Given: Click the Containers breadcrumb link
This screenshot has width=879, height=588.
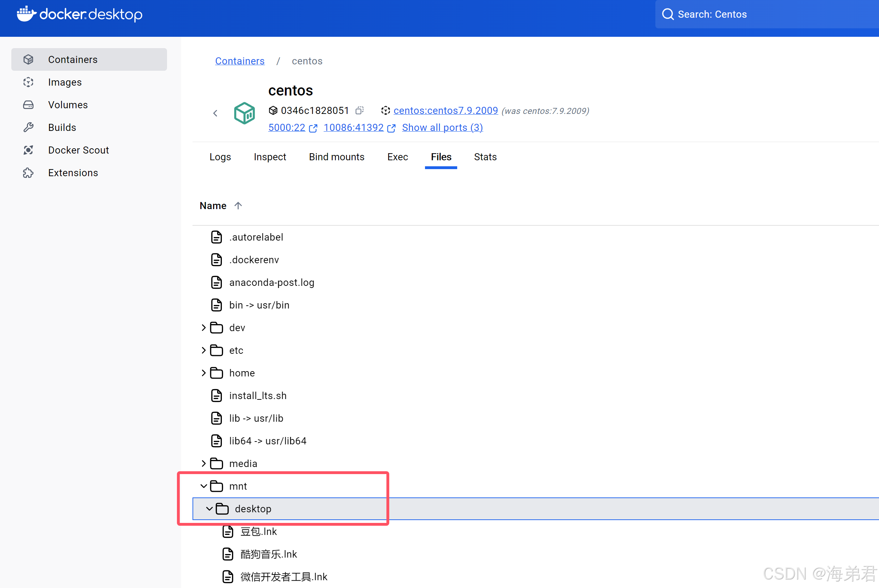Looking at the screenshot, I should tap(240, 61).
